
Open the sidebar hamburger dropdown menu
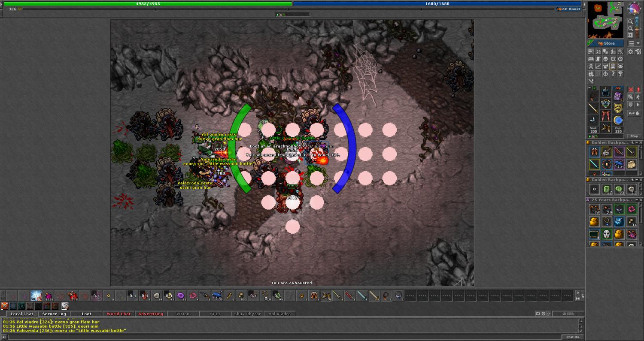tap(634, 43)
